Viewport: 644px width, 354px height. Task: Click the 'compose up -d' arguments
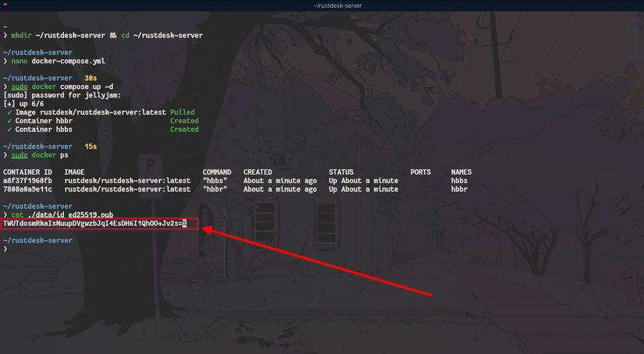[x=87, y=87]
